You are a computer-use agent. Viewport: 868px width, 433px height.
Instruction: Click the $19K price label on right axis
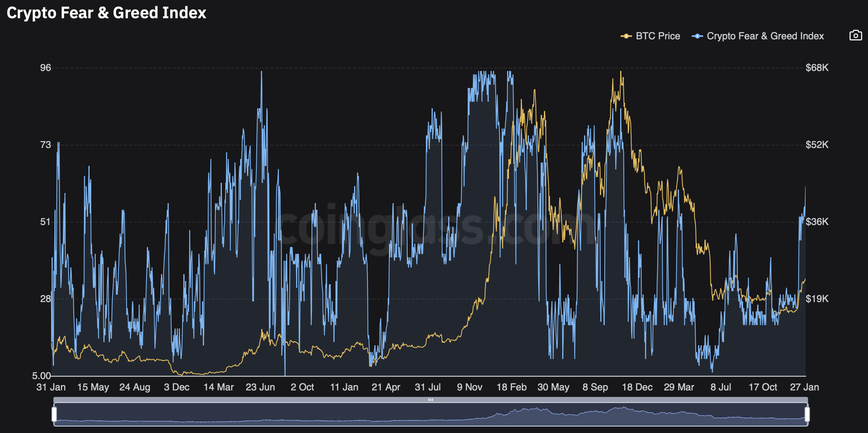pos(816,299)
